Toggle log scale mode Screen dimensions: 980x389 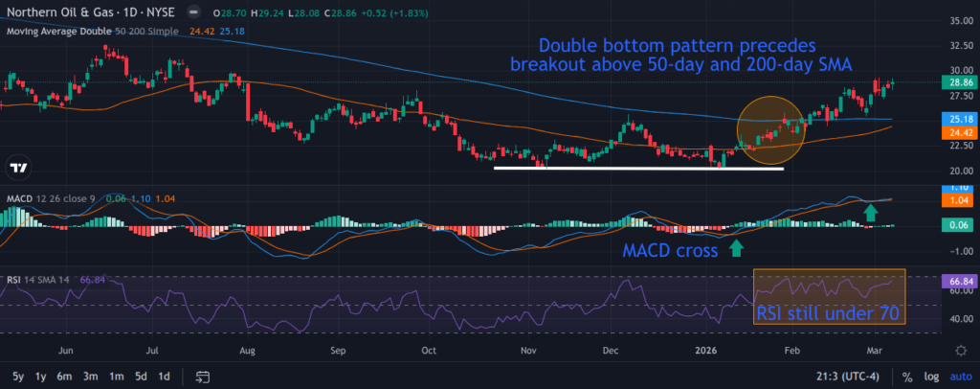[x=931, y=376]
